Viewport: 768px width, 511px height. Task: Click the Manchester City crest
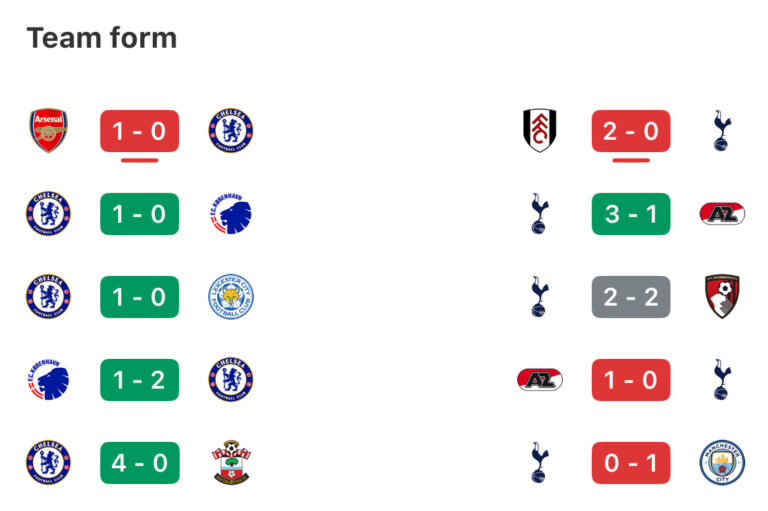[x=722, y=463]
